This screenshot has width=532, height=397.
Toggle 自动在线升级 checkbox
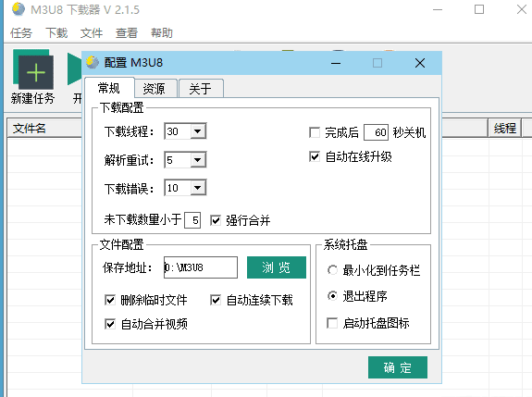(315, 156)
